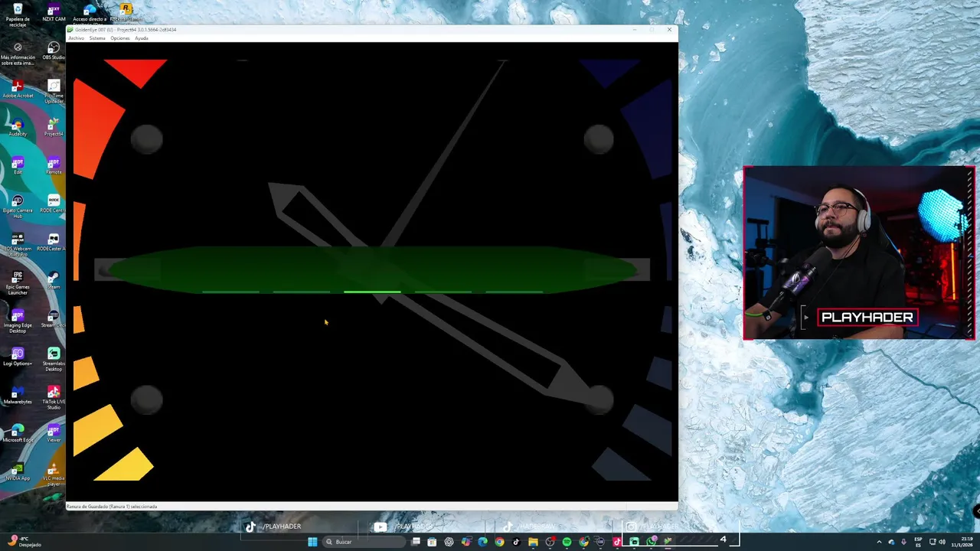Open Spotify from the taskbar
Screen dimensions: 980x551
[x=567, y=542]
